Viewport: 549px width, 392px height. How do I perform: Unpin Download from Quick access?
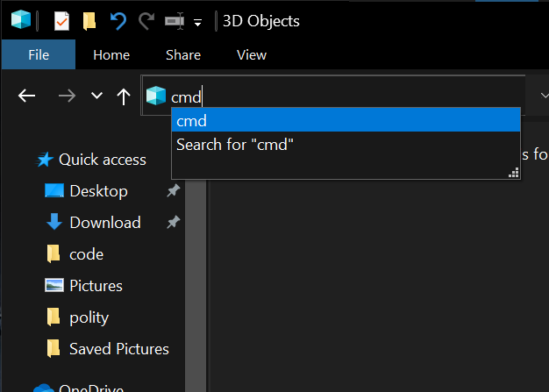pyautogui.click(x=173, y=223)
